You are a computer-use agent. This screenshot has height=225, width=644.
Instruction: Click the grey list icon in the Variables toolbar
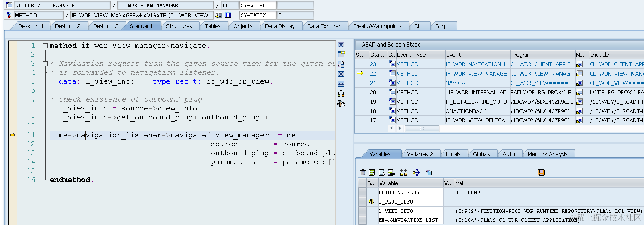[x=382, y=172]
